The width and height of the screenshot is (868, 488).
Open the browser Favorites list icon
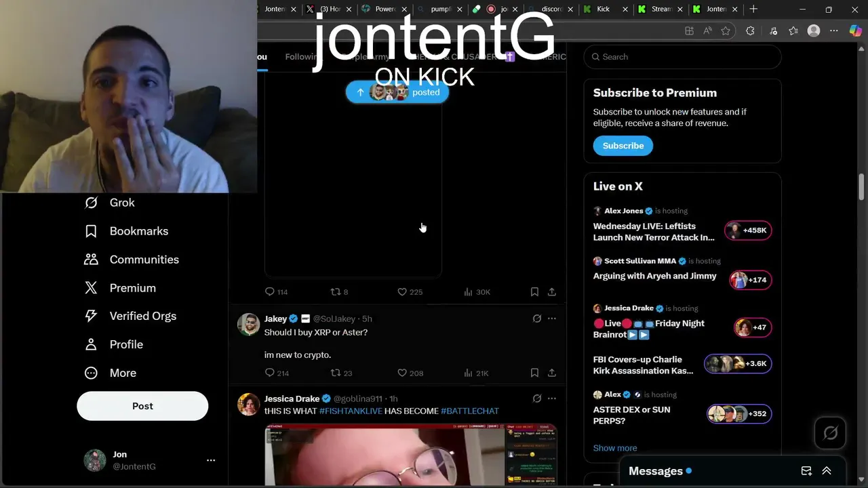[793, 30]
